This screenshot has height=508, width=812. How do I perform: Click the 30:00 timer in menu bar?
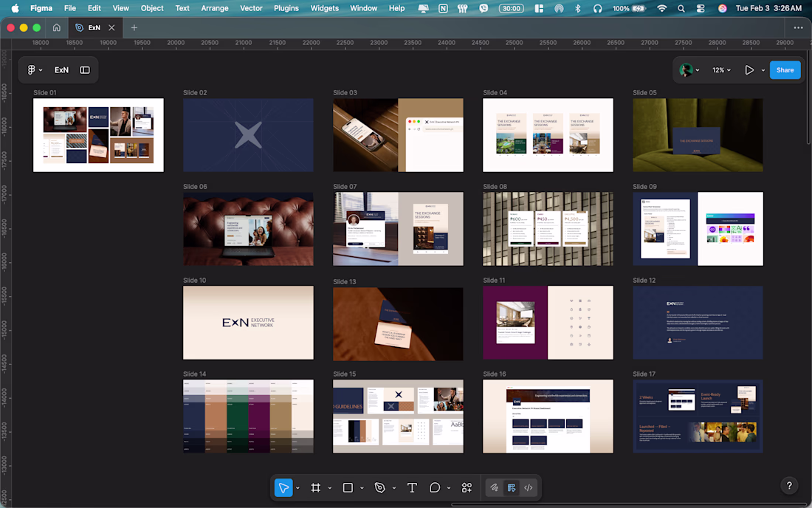click(511, 8)
